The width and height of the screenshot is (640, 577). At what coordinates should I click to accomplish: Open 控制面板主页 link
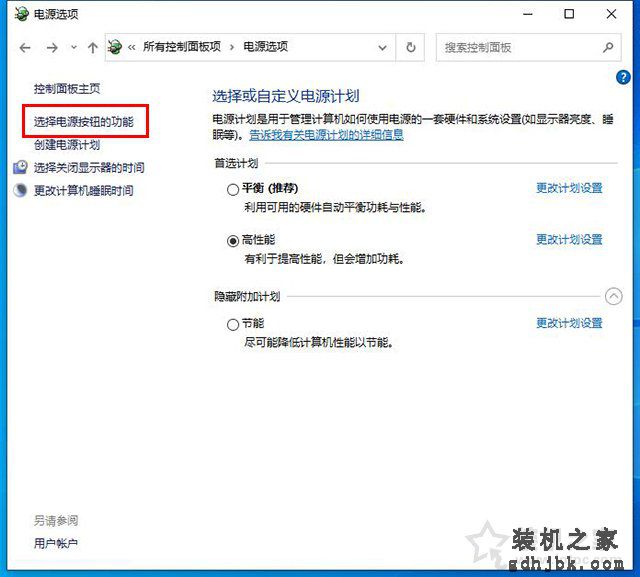pos(67,89)
